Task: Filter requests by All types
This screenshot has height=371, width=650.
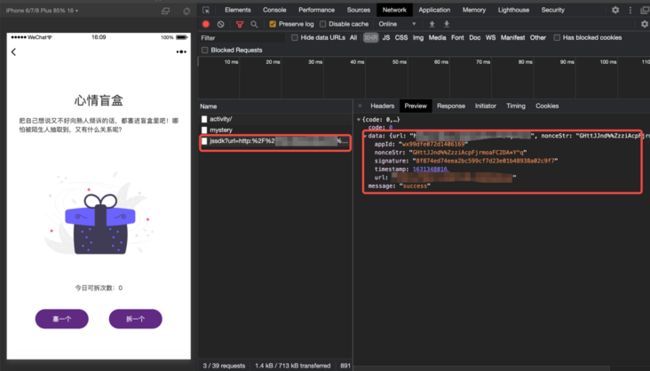Action: click(353, 38)
